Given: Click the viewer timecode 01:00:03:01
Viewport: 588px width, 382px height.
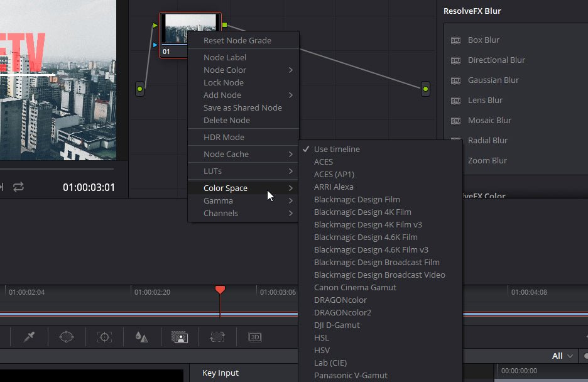Looking at the screenshot, I should [x=89, y=187].
